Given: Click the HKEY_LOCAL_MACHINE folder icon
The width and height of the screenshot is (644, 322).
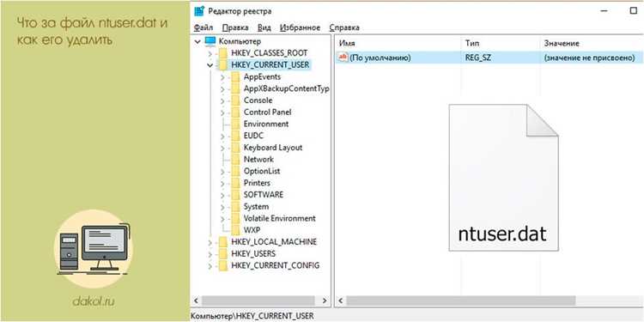Looking at the screenshot, I should pyautogui.click(x=222, y=242).
